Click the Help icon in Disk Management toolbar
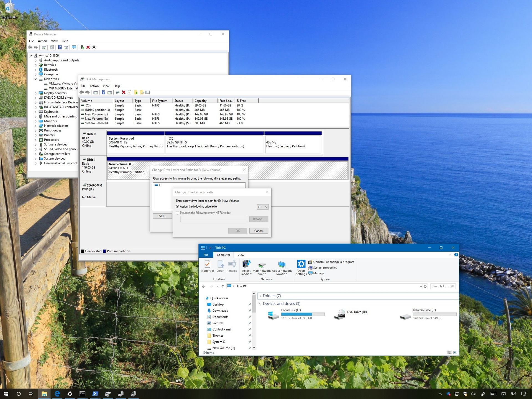The image size is (532, 399). point(103,92)
